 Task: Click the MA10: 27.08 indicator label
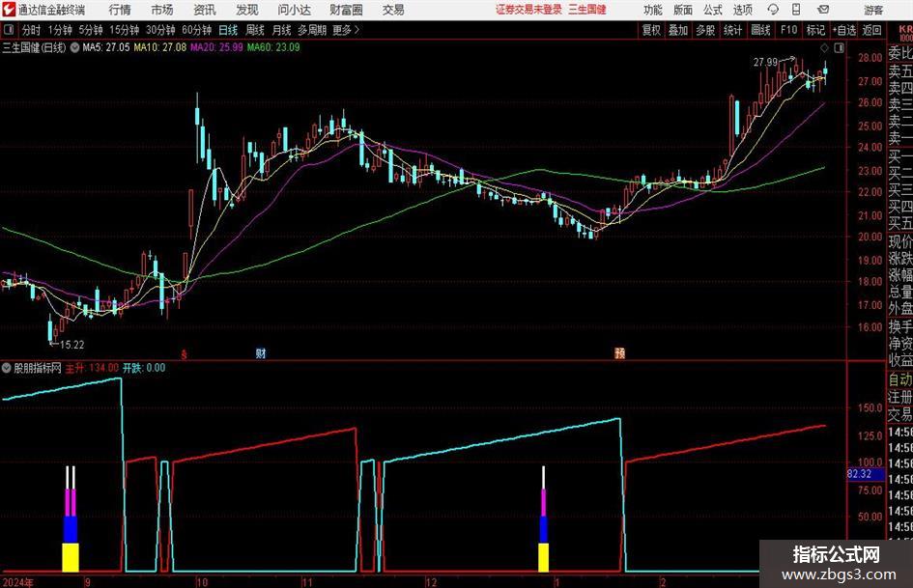pyautogui.click(x=160, y=47)
